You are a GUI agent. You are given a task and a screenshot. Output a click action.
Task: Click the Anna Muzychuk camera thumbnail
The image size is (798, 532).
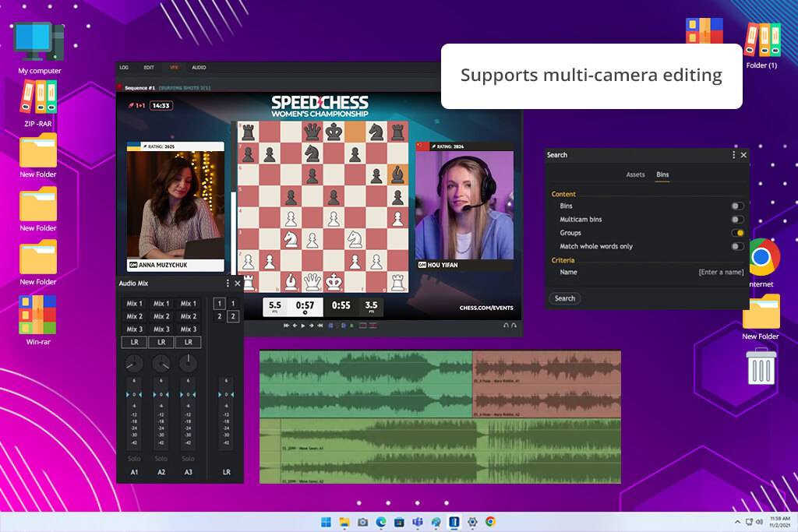click(175, 206)
